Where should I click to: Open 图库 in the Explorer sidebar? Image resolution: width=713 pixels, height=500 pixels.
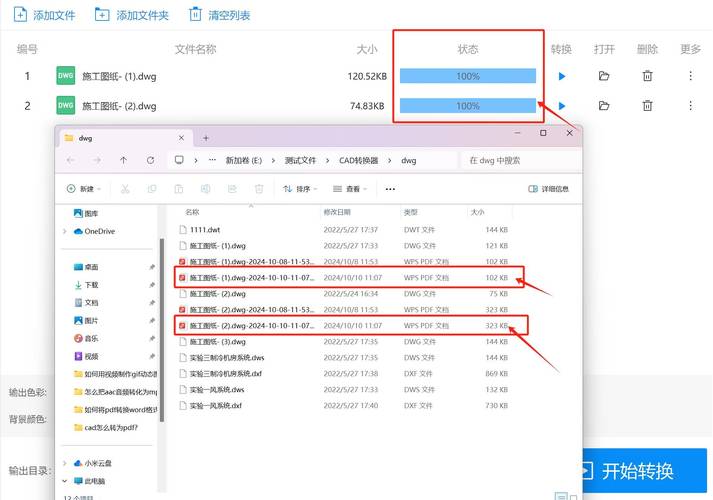[x=86, y=213]
